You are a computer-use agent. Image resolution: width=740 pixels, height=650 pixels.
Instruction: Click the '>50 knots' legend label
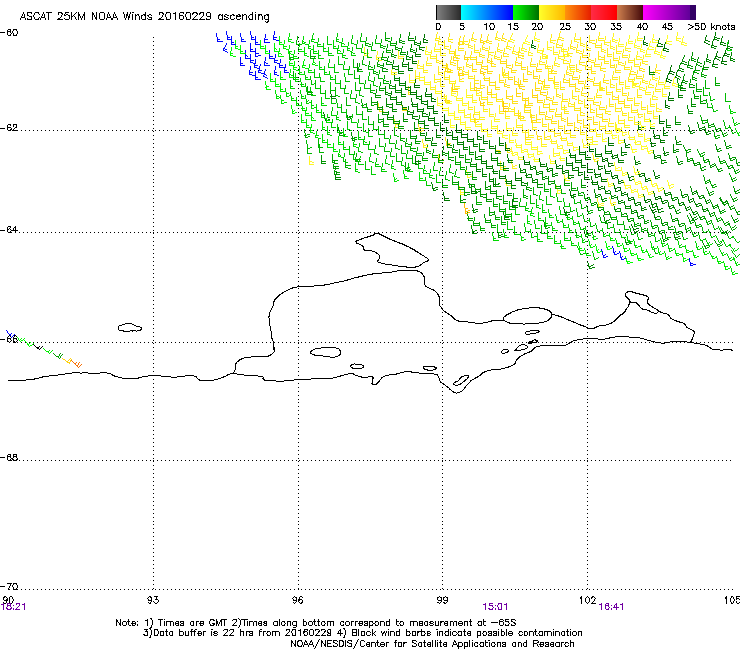(x=711, y=27)
